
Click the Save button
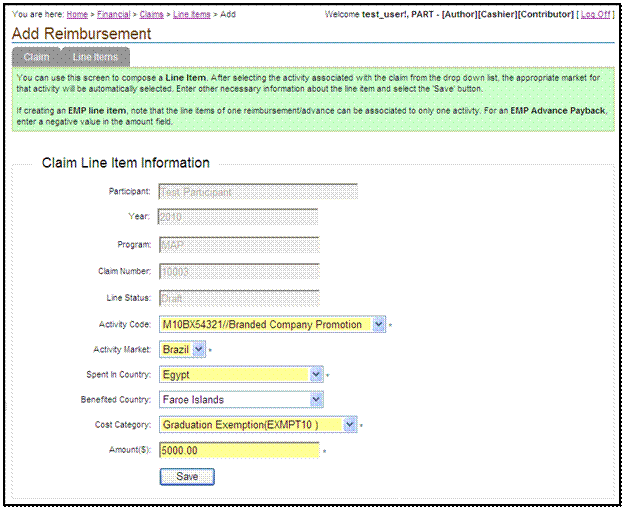(x=186, y=476)
